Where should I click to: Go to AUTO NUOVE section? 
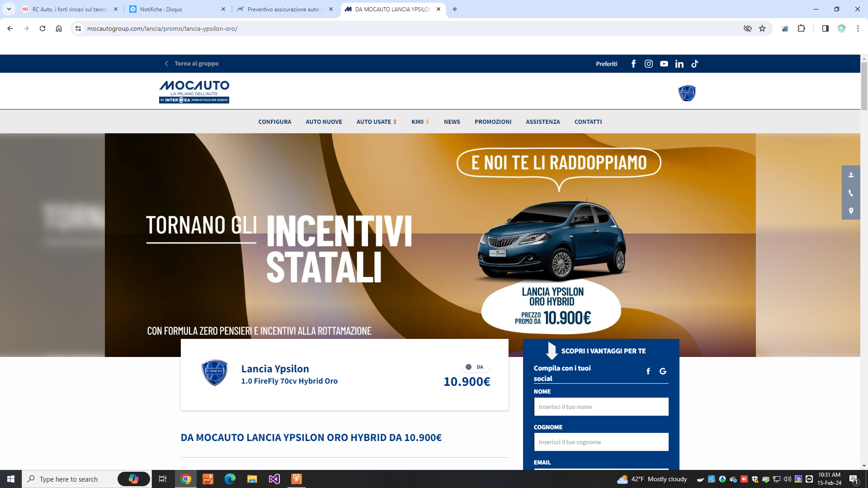pyautogui.click(x=324, y=122)
